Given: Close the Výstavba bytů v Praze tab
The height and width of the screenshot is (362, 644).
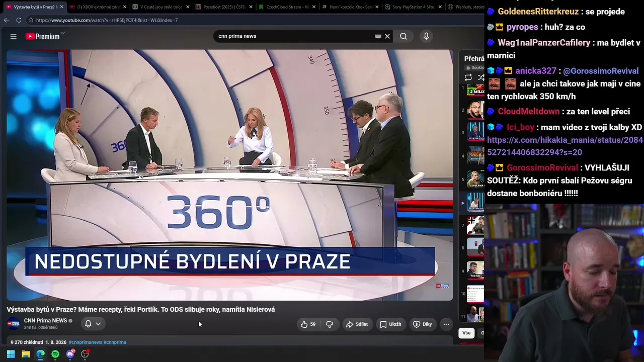Looking at the screenshot, I should tap(61, 7).
